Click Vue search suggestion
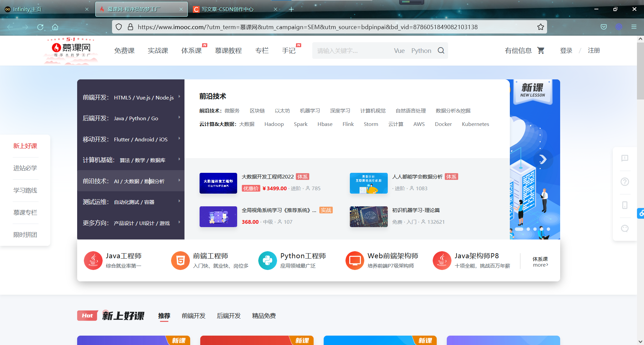 pos(399,51)
